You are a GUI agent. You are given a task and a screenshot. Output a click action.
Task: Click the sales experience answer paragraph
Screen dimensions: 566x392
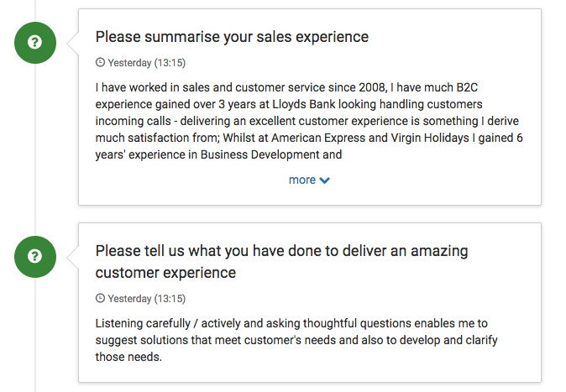[309, 121]
